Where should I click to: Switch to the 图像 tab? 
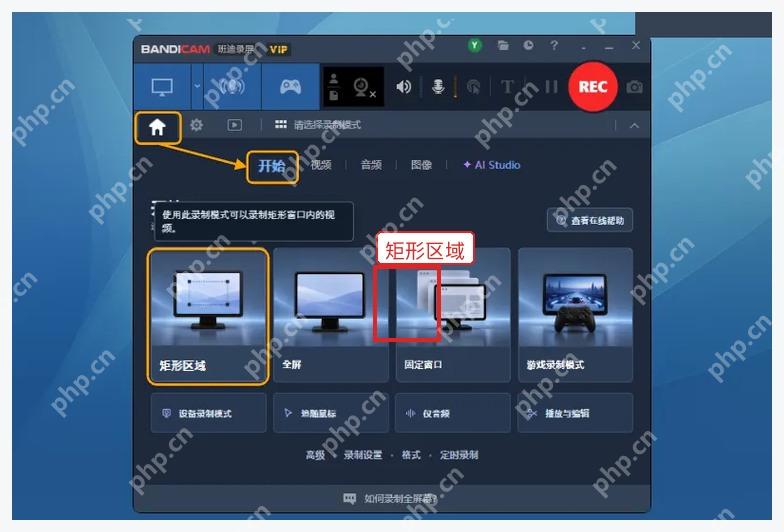point(421,165)
